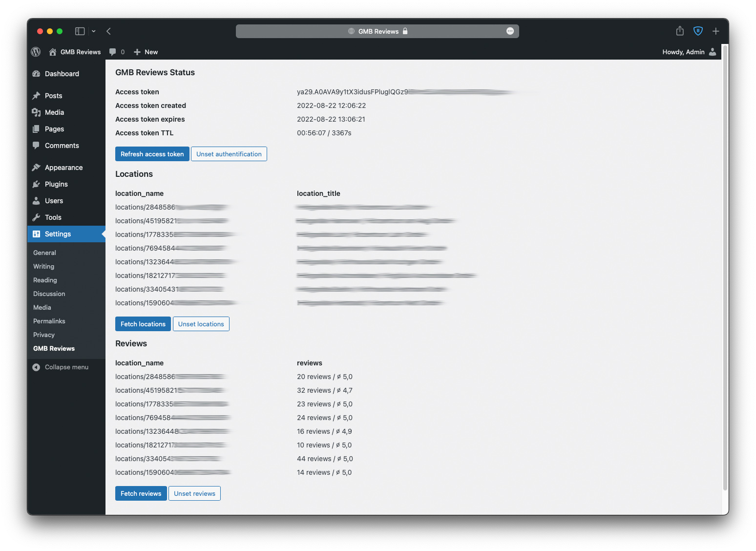Click the Refresh access token button
This screenshot has height=551, width=756.
[152, 154]
